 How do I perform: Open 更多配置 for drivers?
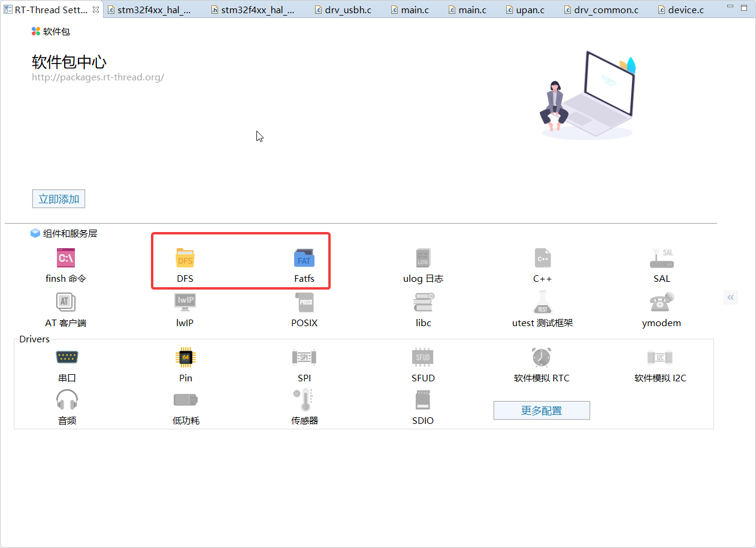pyautogui.click(x=542, y=410)
